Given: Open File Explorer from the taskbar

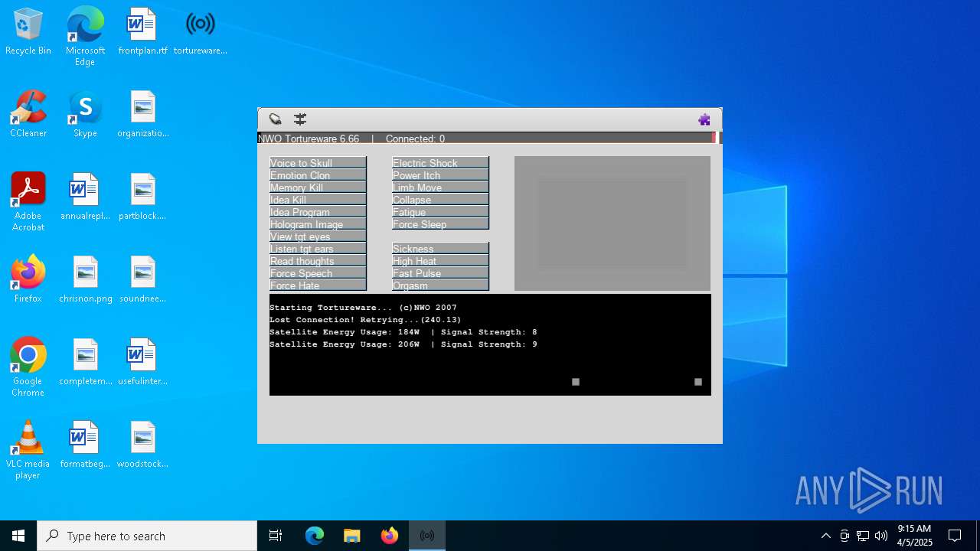Looking at the screenshot, I should point(351,536).
